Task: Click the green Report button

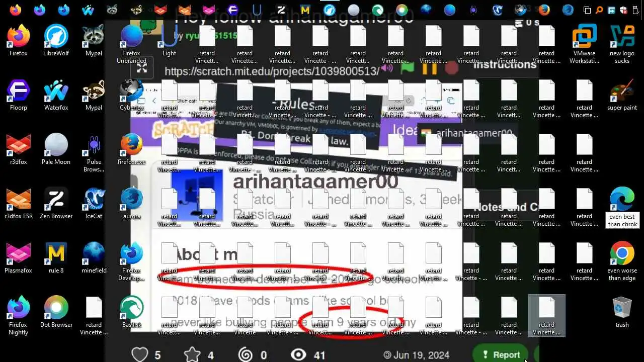Action: [500, 354]
